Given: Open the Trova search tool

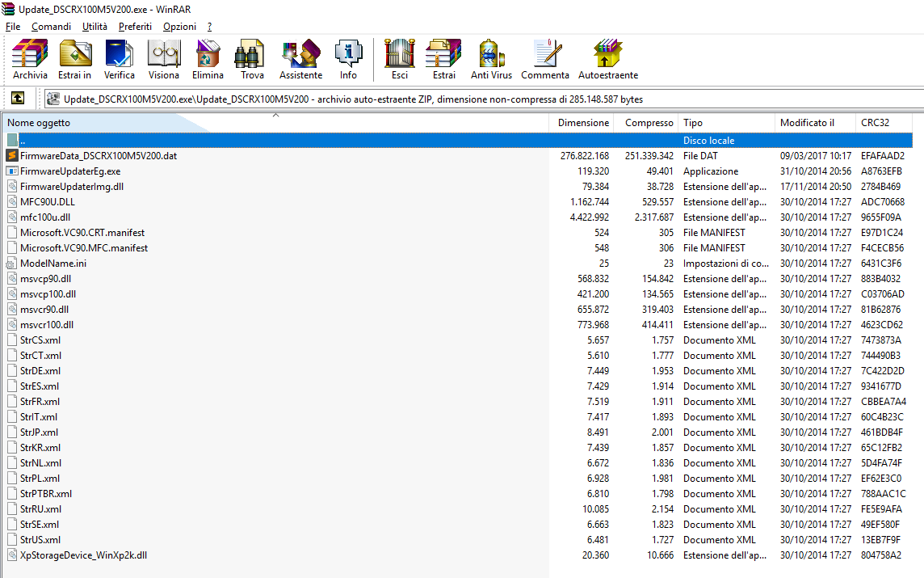Looking at the screenshot, I should click(x=252, y=60).
